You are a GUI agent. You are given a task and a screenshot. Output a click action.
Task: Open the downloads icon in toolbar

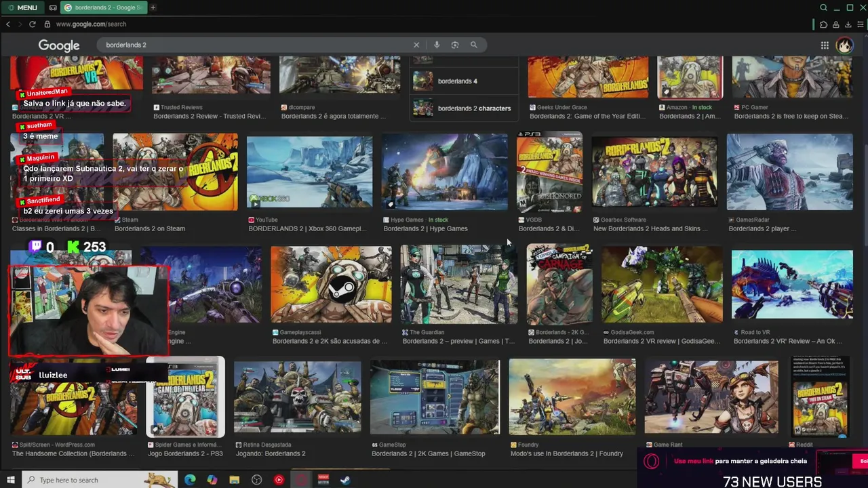[x=848, y=24]
